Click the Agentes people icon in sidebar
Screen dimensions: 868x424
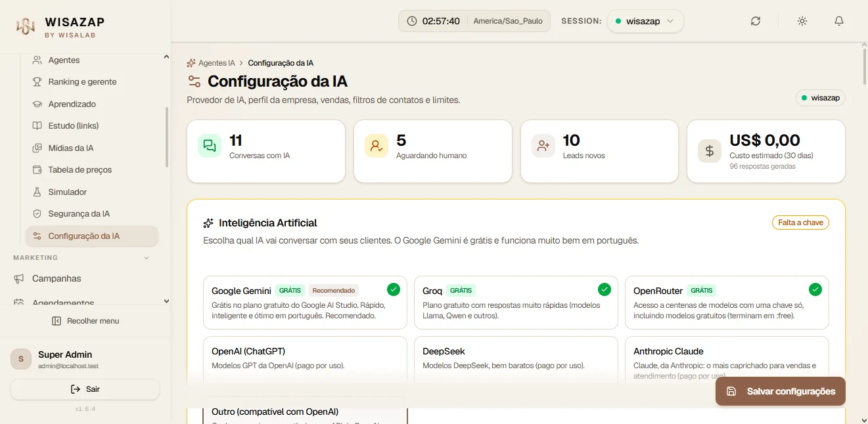(37, 60)
